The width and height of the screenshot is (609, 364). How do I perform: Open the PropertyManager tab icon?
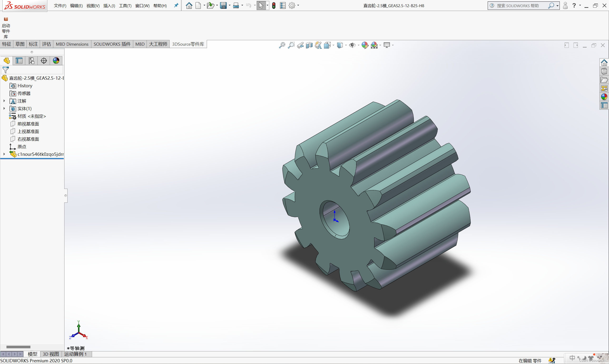click(x=19, y=61)
